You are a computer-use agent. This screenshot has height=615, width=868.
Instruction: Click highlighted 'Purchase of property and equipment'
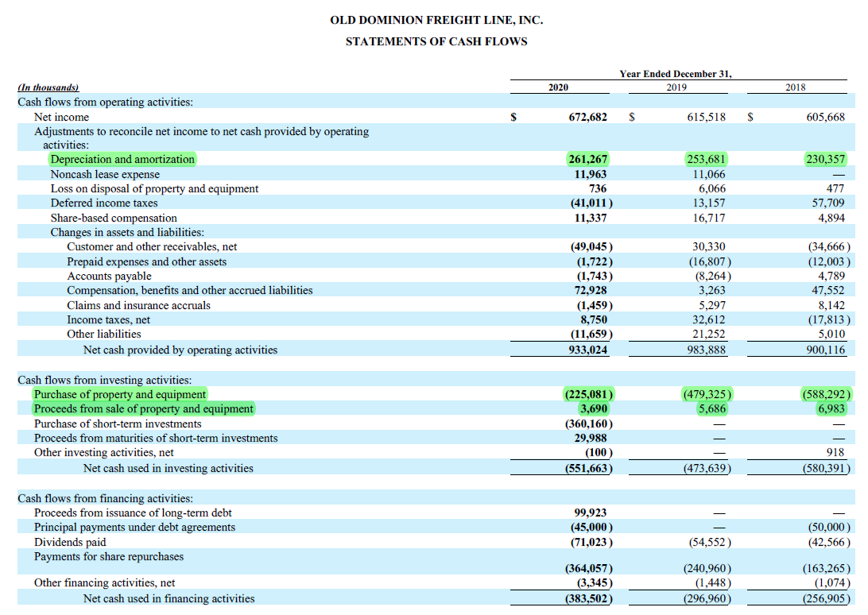pyautogui.click(x=119, y=395)
